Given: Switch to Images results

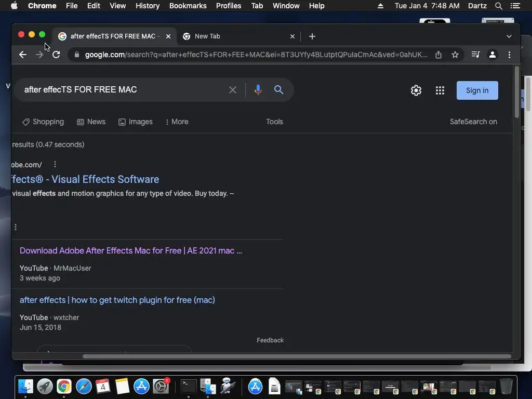Looking at the screenshot, I should (136, 122).
